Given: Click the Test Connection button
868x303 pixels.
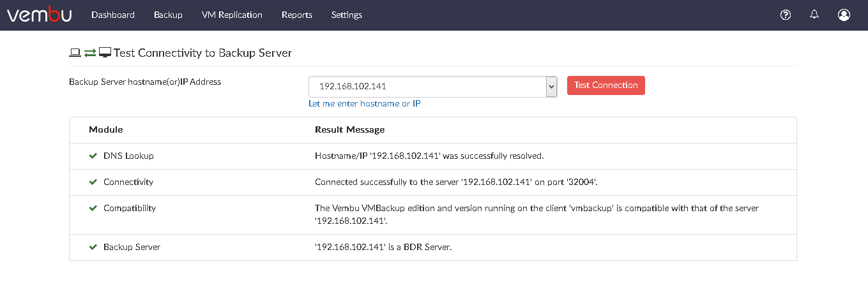Looking at the screenshot, I should (606, 85).
